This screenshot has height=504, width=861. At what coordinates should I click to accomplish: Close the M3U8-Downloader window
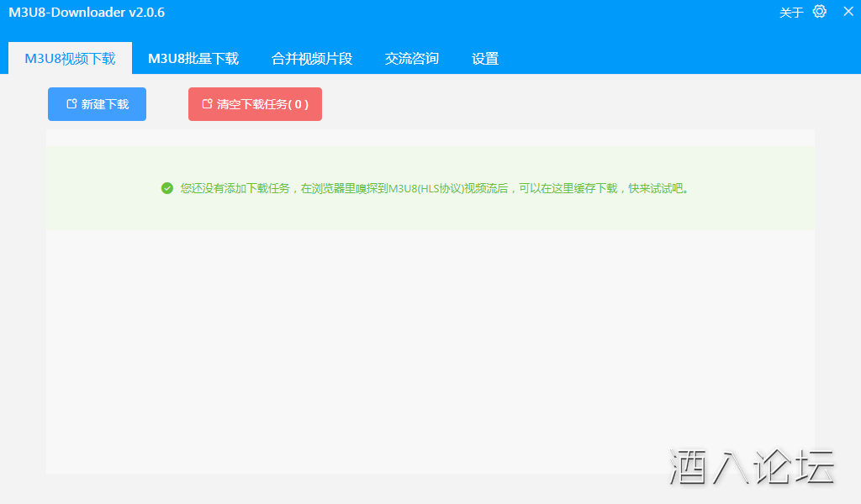coord(848,12)
